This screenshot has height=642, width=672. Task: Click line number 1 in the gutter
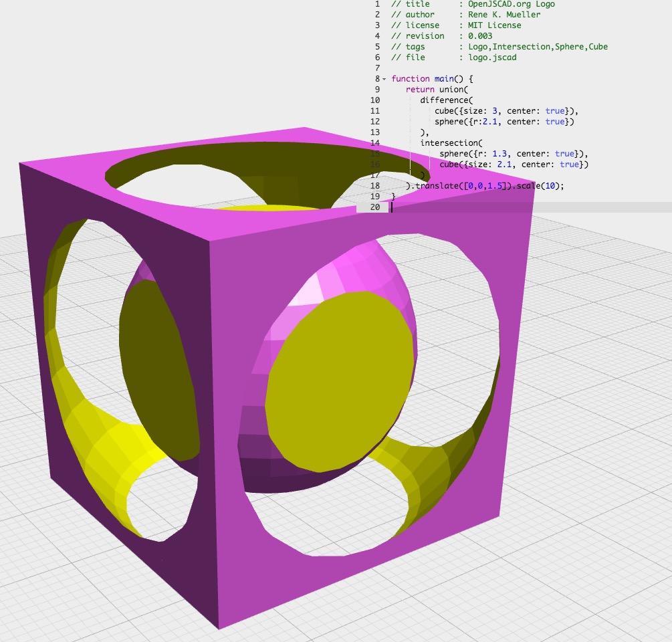(376, 4)
